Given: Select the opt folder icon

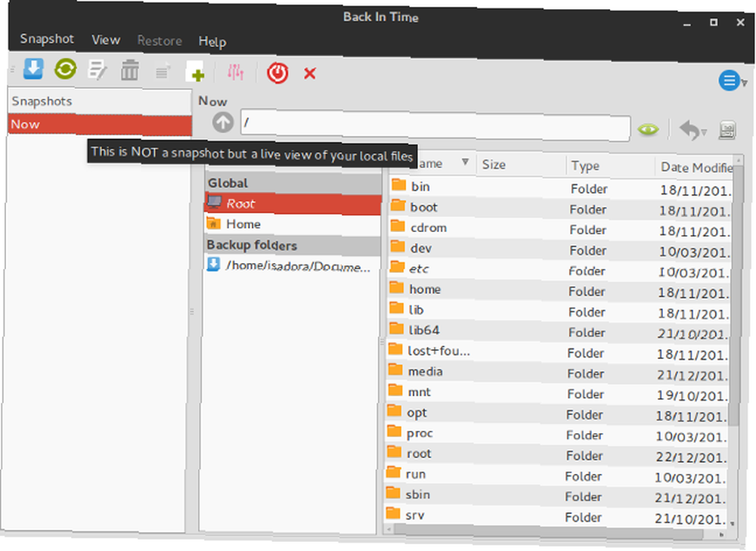Looking at the screenshot, I should (395, 410).
